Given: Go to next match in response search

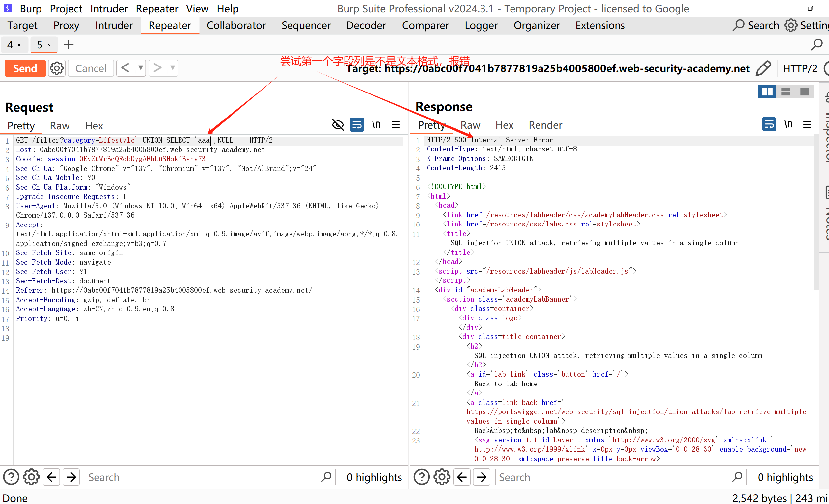Looking at the screenshot, I should click(x=482, y=477).
